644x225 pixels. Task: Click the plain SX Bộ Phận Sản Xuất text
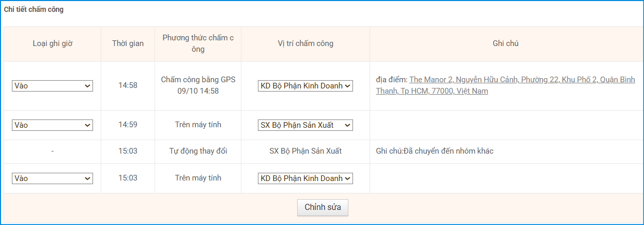coord(305,152)
